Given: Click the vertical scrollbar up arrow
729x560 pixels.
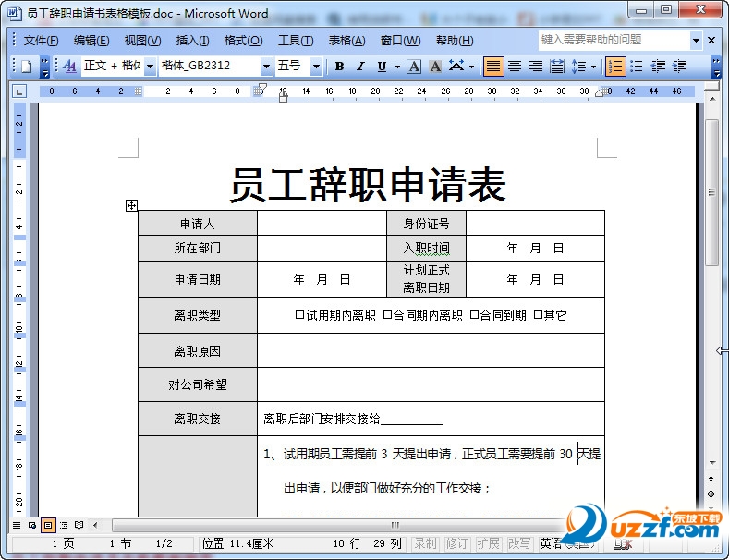Looking at the screenshot, I should pos(711,100).
